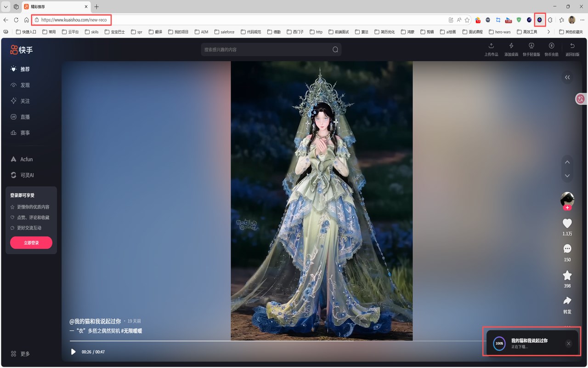588x368 pixels.
Task: Open the 云平台 bookmark folder
Action: (70, 32)
